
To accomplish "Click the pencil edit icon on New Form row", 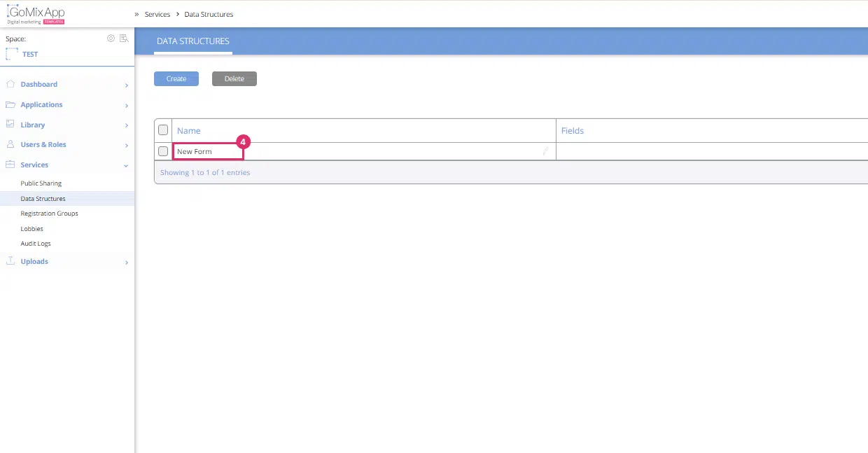I will point(545,151).
